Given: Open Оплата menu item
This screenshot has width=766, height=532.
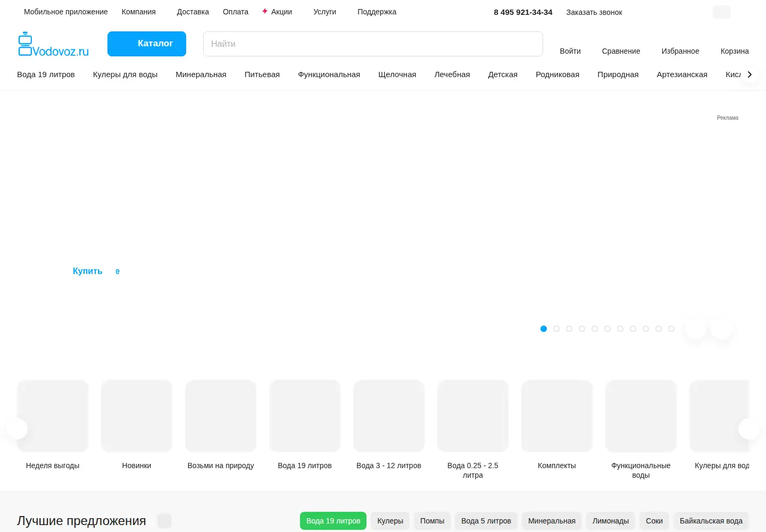Looking at the screenshot, I should click(x=236, y=12).
